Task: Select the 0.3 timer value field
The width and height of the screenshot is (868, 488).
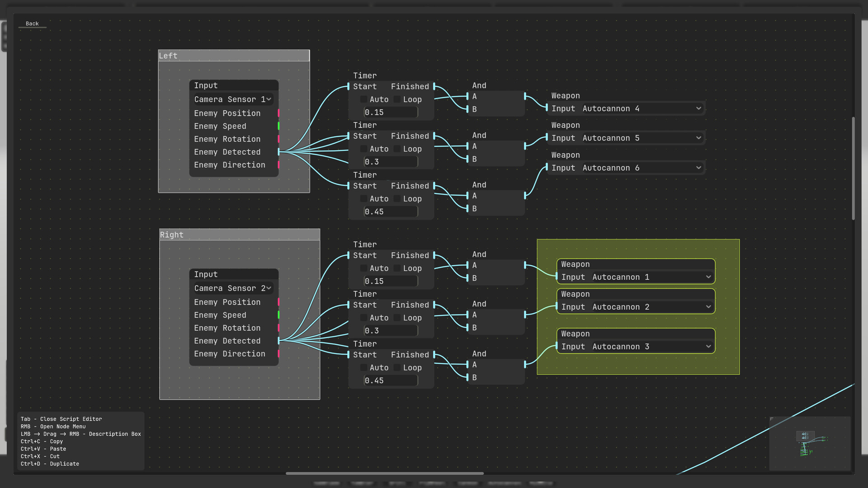Action: click(x=391, y=161)
